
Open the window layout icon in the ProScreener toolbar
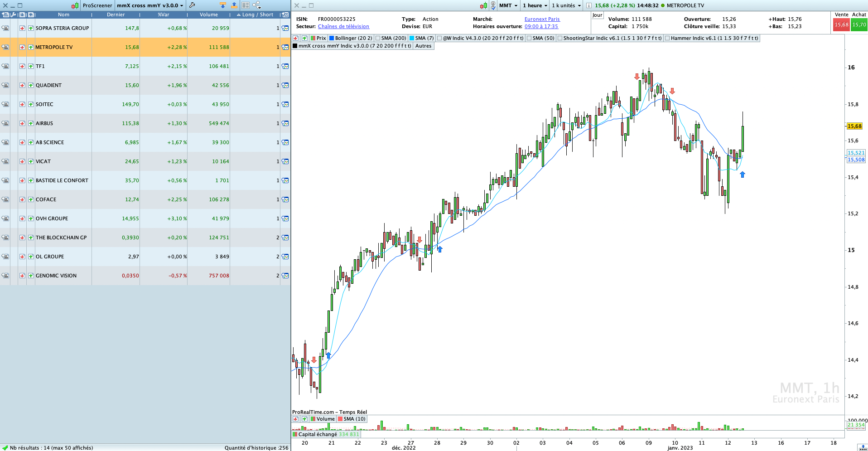(245, 5)
